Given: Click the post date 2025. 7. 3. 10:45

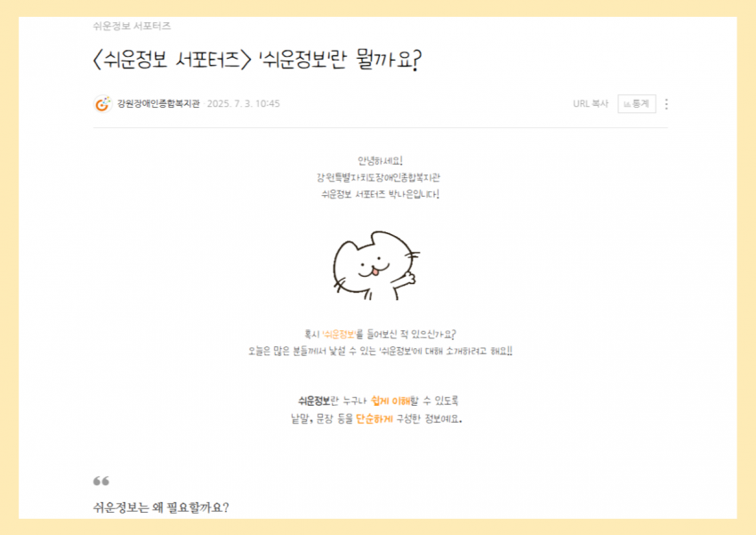Looking at the screenshot, I should point(244,104).
